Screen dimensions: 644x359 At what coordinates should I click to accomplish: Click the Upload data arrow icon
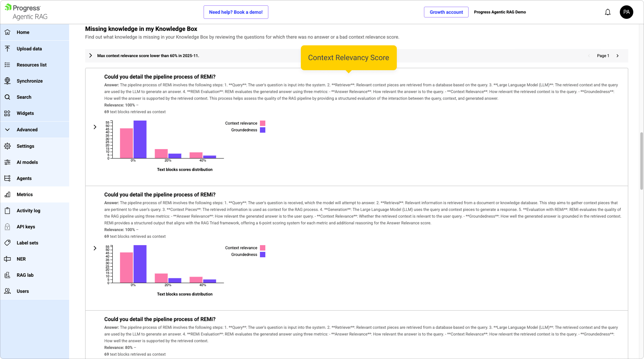click(7, 49)
